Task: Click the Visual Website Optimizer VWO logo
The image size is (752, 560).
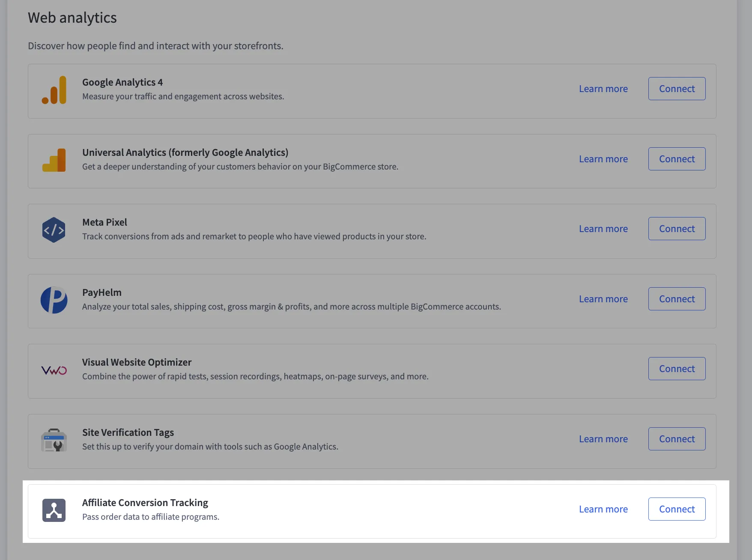Action: [54, 370]
